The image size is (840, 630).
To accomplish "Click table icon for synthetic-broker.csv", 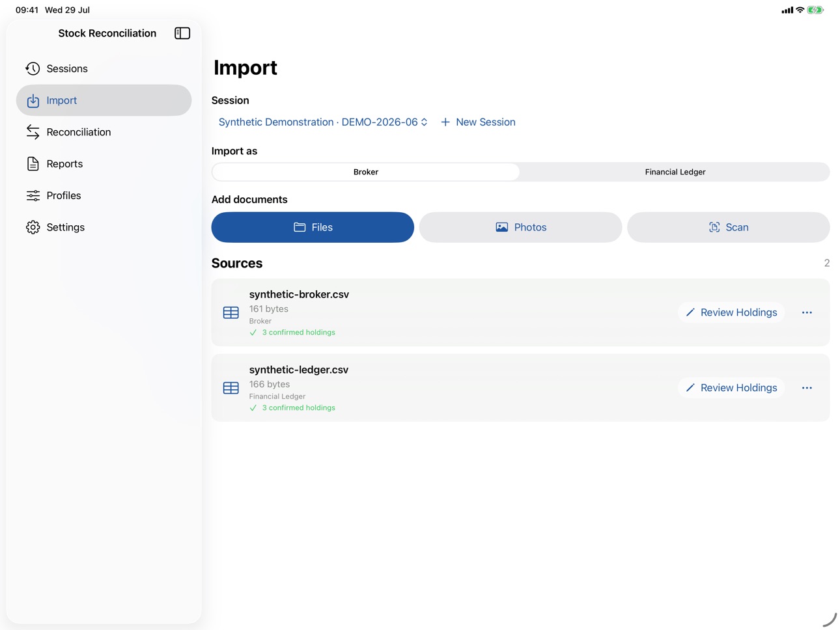I will point(231,312).
